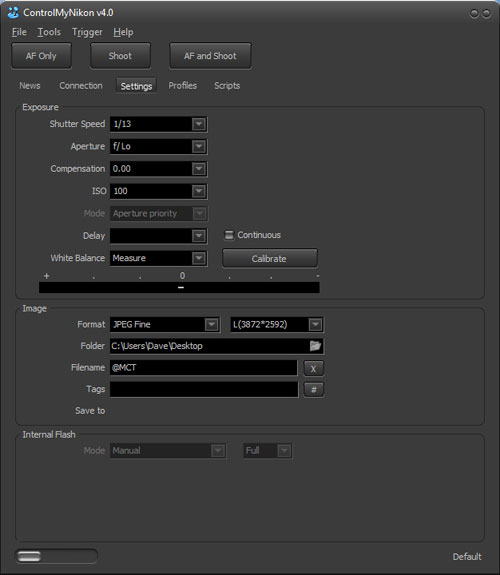Click the # button next to Tags

(313, 389)
